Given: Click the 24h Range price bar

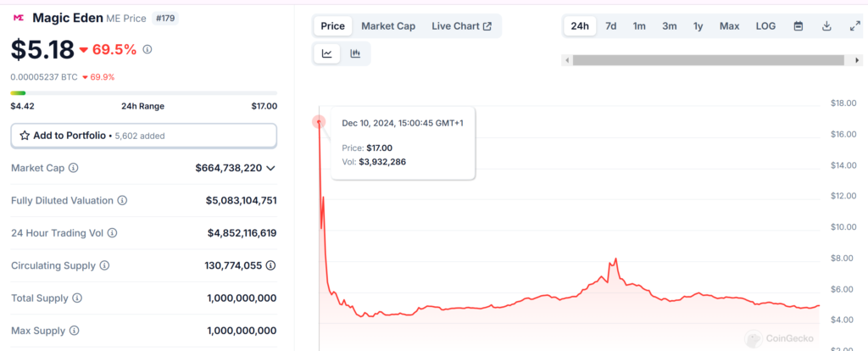Looking at the screenshot, I should click(x=143, y=92).
